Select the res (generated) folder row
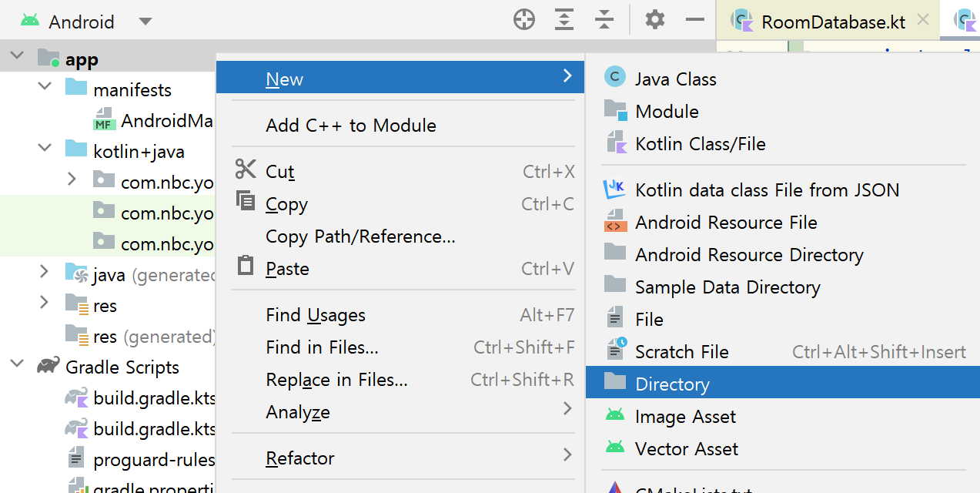980x493 pixels. (108, 336)
